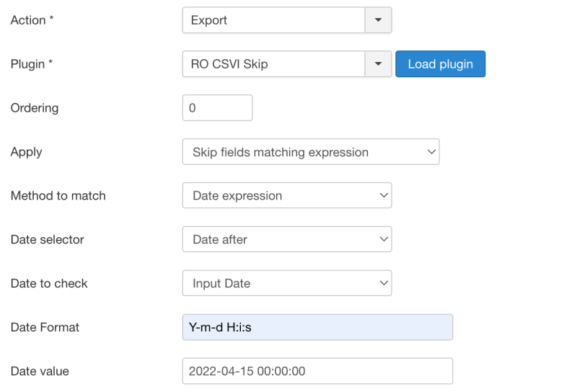Click the Method to match label
577x392 pixels.
coord(58,195)
